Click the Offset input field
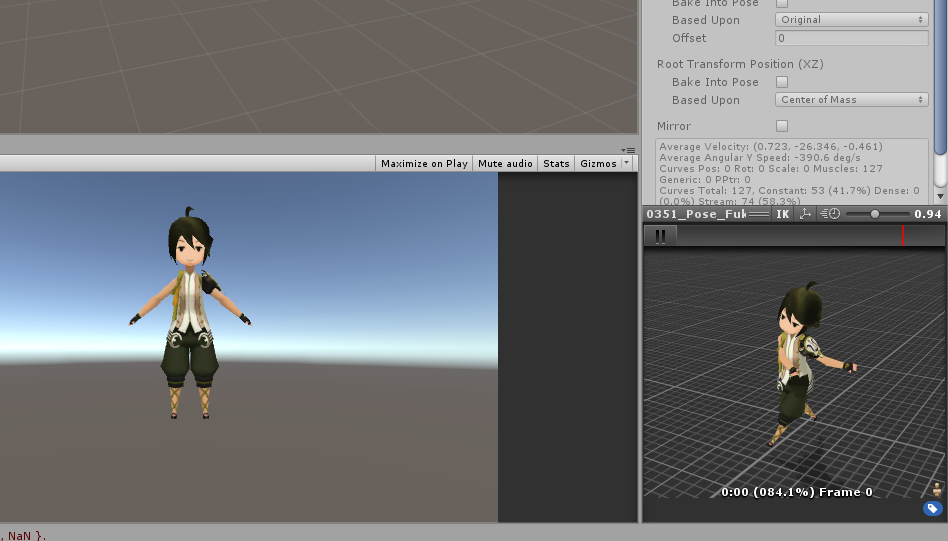 (851, 38)
